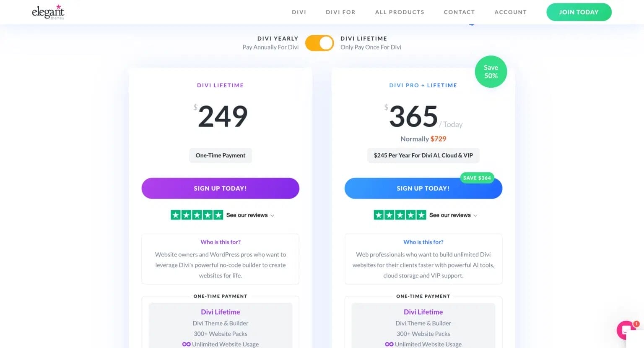This screenshot has height=348, width=644.
Task: Expand reviews under the Divi Lifetime plan
Action: click(250, 215)
